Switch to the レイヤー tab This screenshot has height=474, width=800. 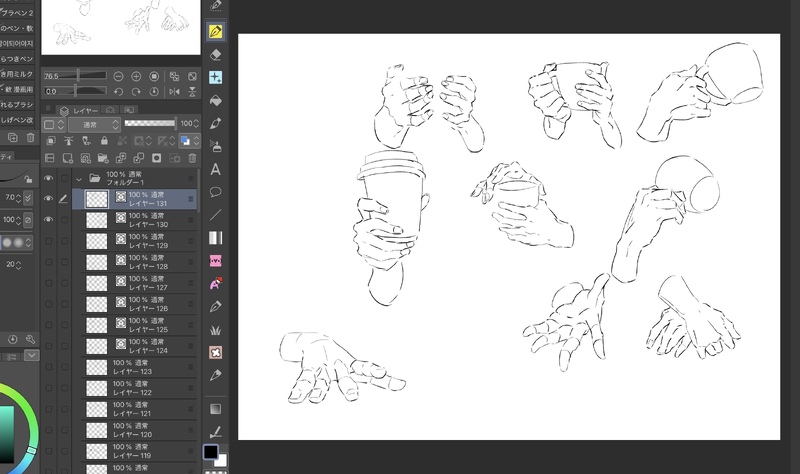(x=80, y=110)
